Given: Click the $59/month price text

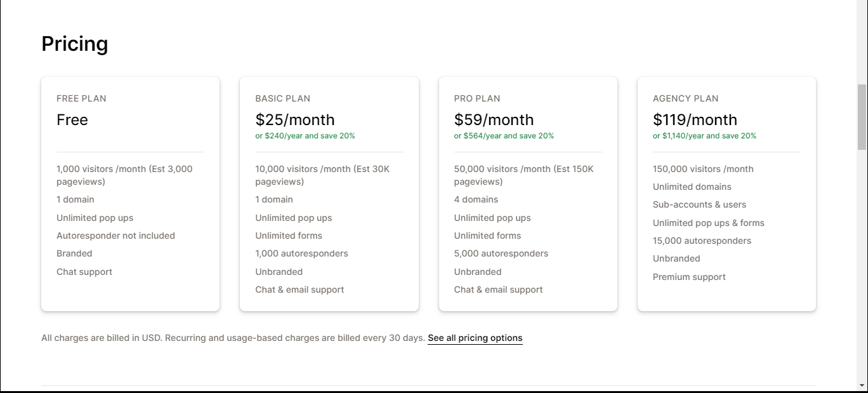Looking at the screenshot, I should (x=494, y=120).
